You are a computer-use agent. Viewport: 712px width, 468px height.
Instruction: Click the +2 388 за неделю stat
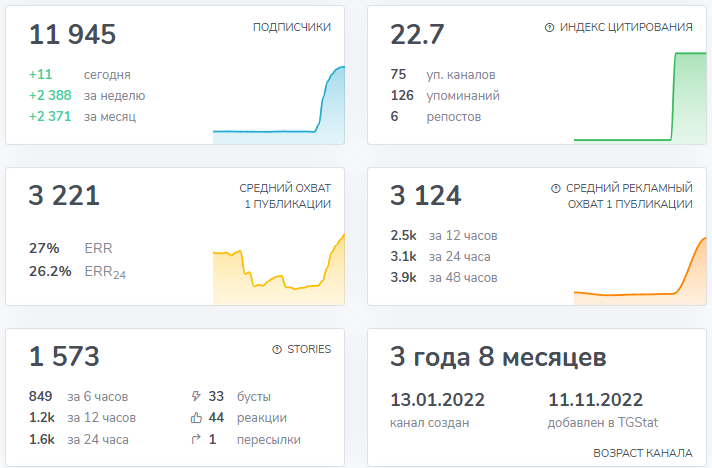click(87, 96)
